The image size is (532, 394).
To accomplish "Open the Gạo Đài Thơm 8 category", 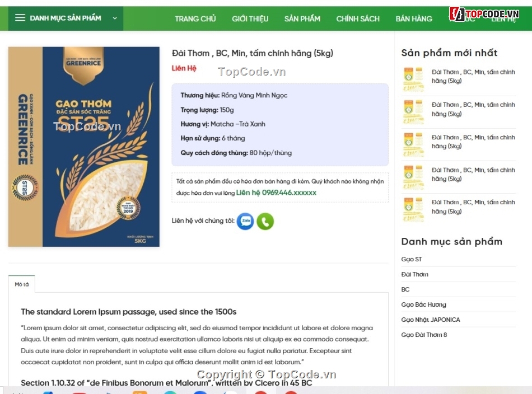I will click(x=424, y=335).
